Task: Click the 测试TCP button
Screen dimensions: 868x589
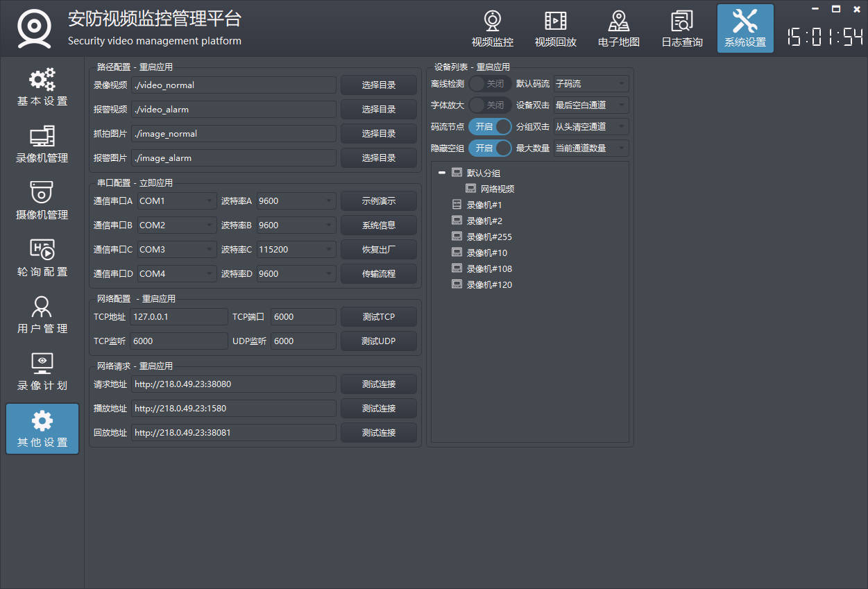Action: pyautogui.click(x=378, y=317)
